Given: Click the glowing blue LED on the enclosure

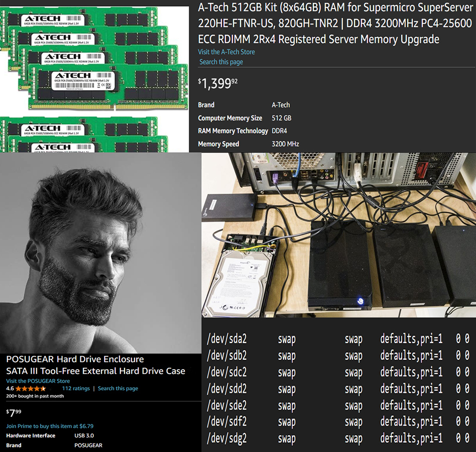Looking at the screenshot, I should [x=360, y=300].
